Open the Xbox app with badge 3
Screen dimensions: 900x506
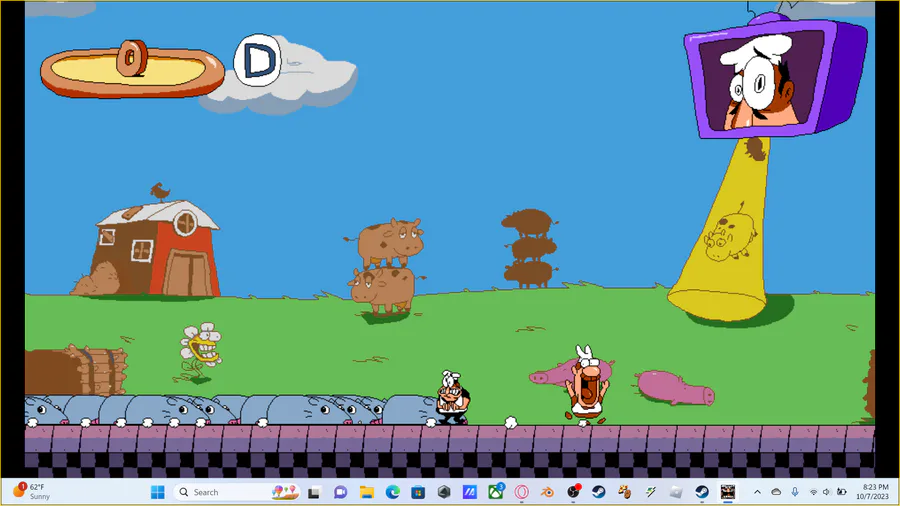[495, 492]
